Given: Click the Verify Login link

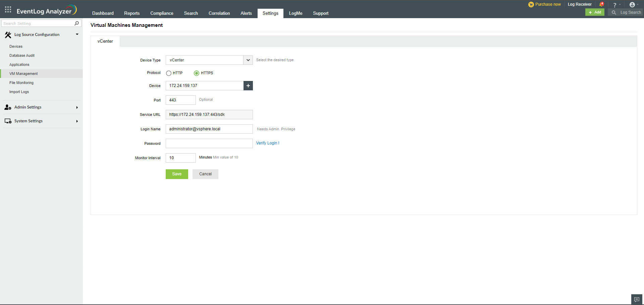Looking at the screenshot, I should click(267, 143).
